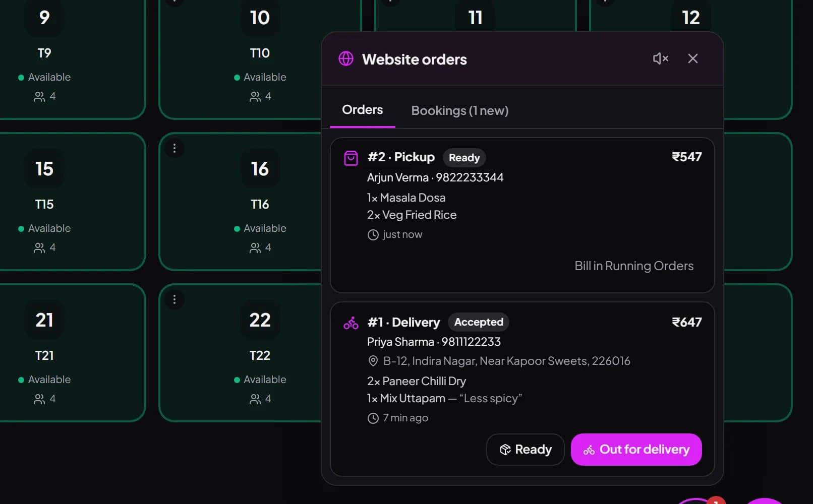Click 'Bill in Running Orders' text

click(x=634, y=266)
